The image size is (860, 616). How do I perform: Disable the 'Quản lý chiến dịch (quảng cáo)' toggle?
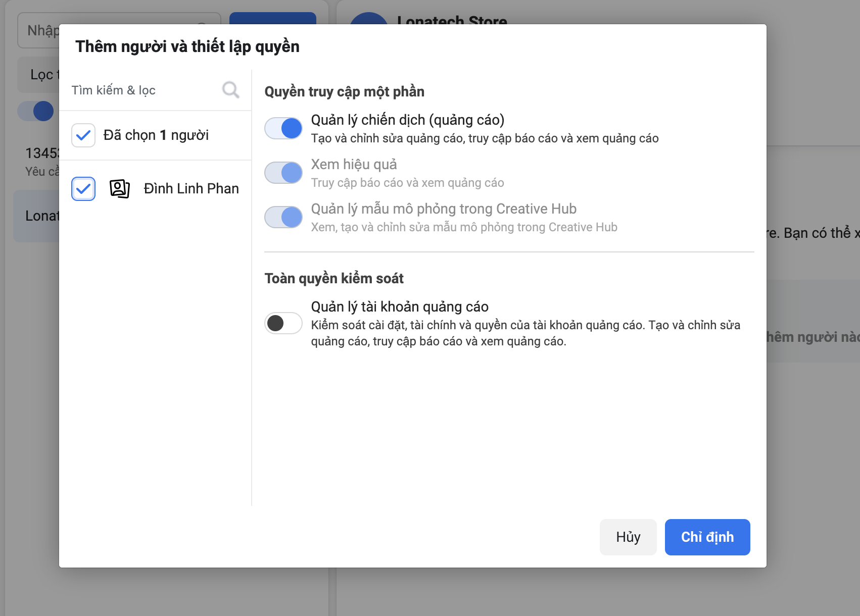[283, 128]
